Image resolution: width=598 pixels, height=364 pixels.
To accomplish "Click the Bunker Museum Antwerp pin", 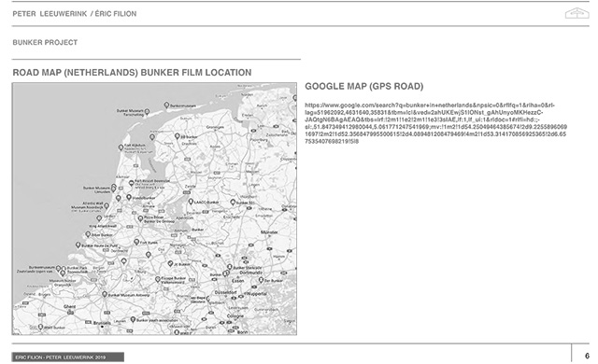I will tap(105, 294).
